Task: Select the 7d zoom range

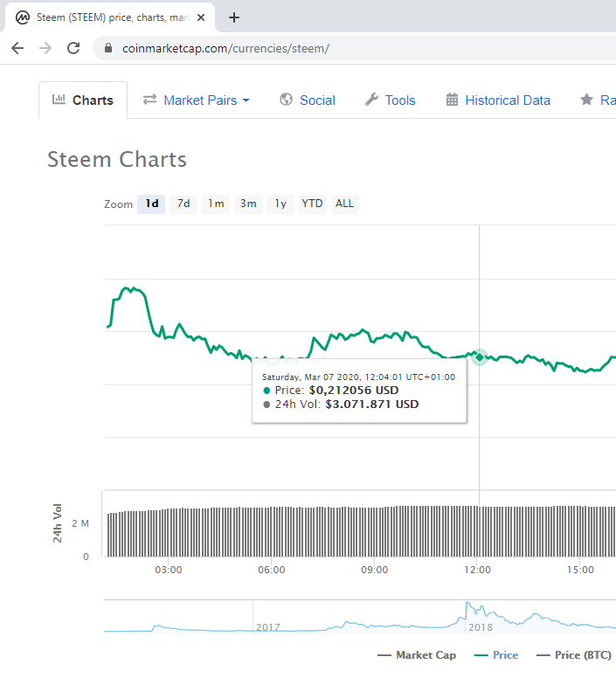Action: (x=183, y=204)
